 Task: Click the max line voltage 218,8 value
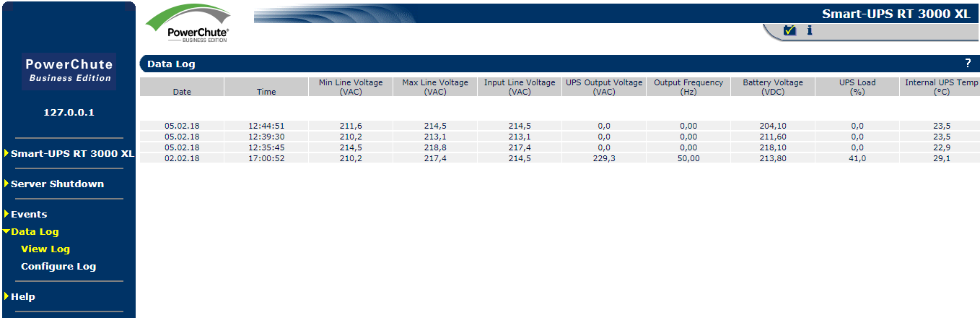[x=435, y=147]
